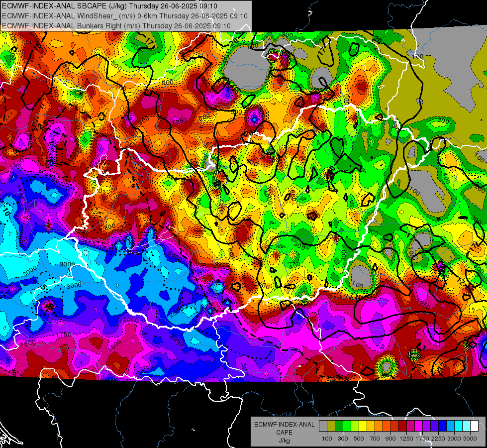Select the magenta legend swatch
Viewport: 487px width, 448px height.
click(419, 426)
